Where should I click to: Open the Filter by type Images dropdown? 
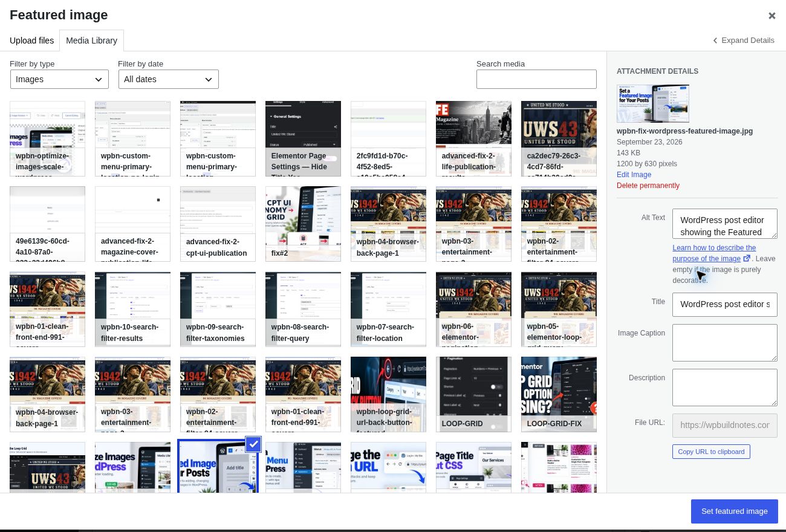coord(59,79)
